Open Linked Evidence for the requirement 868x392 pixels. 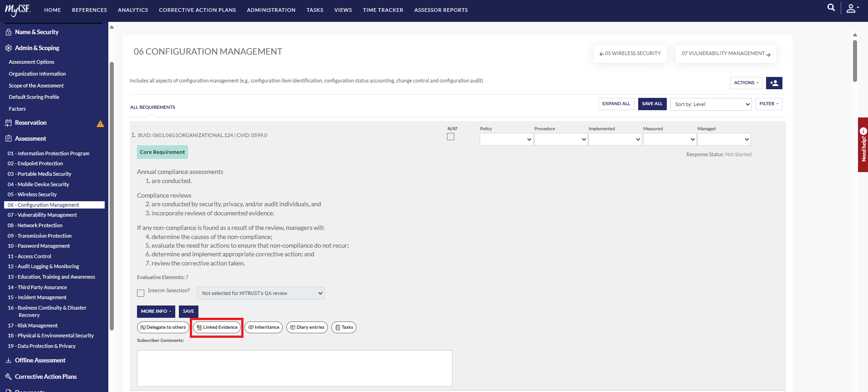[217, 327]
